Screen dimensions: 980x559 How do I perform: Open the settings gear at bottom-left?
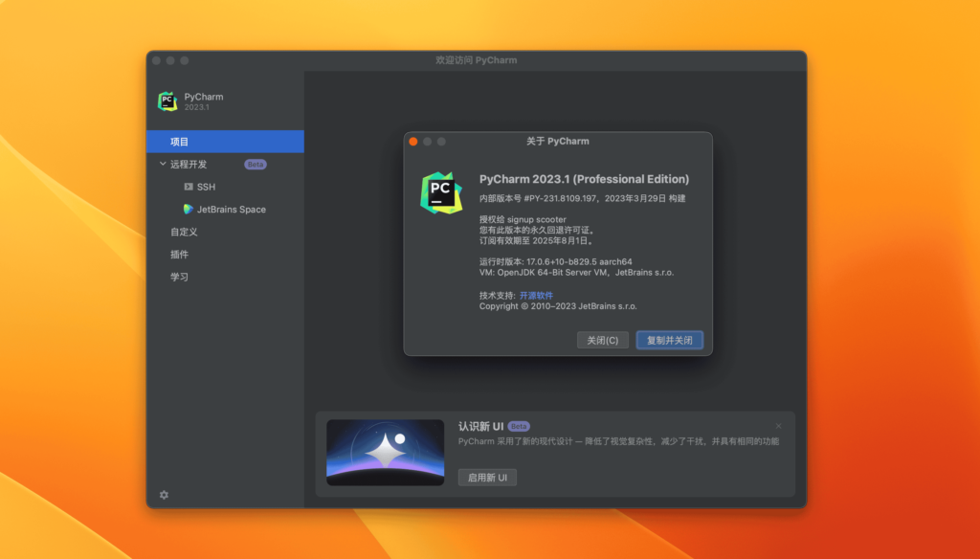tap(163, 496)
